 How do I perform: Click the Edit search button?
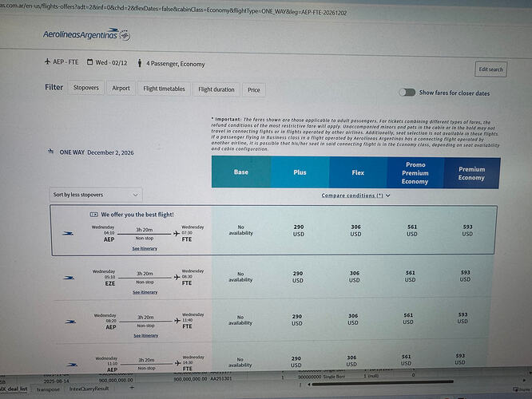click(x=490, y=69)
